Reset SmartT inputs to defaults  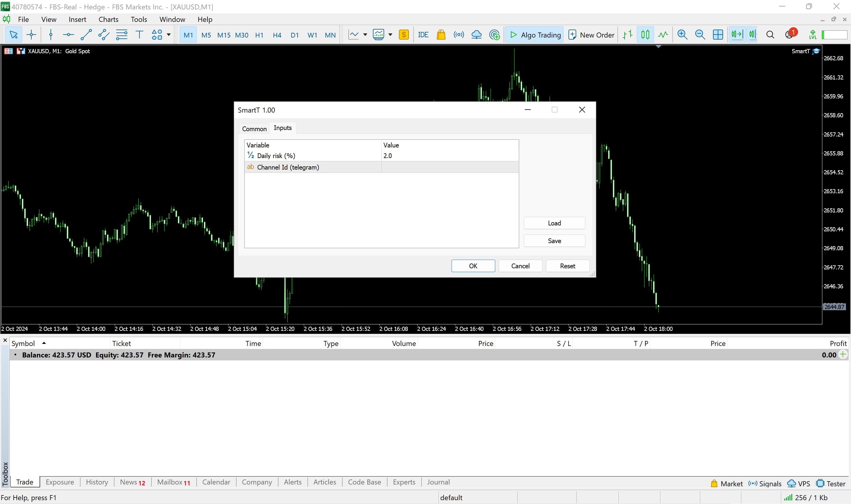point(567,266)
